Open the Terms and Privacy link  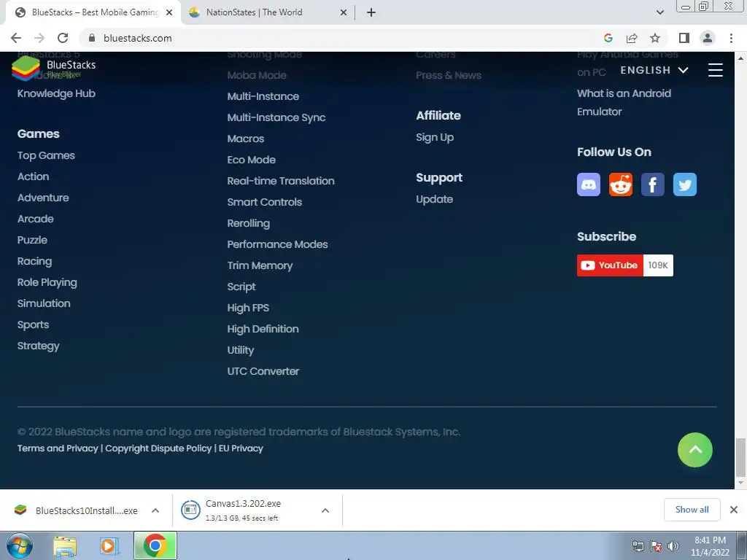58,448
